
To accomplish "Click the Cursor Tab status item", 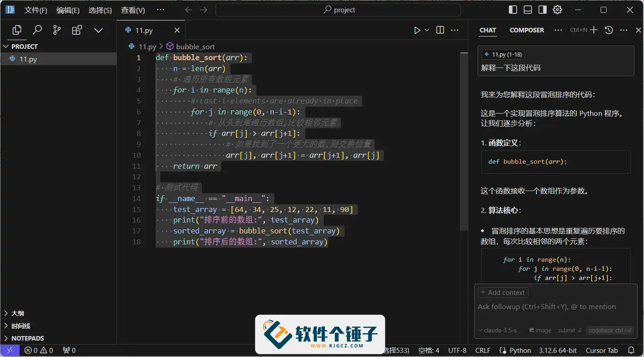I will [x=602, y=350].
